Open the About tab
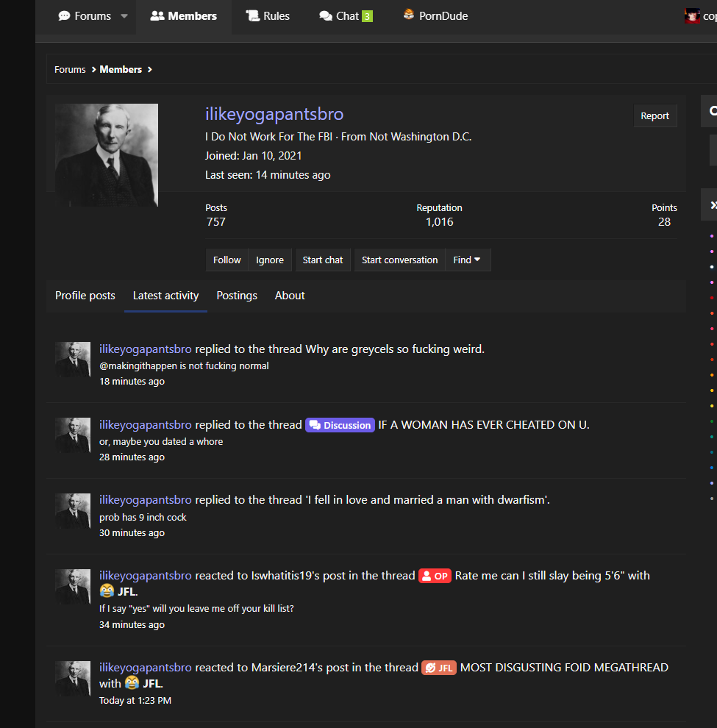The image size is (717, 728). tap(290, 296)
